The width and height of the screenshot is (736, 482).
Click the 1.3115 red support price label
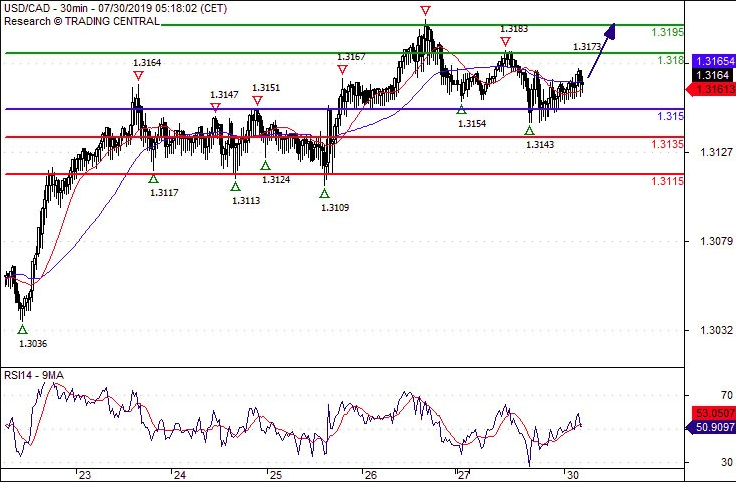point(667,180)
